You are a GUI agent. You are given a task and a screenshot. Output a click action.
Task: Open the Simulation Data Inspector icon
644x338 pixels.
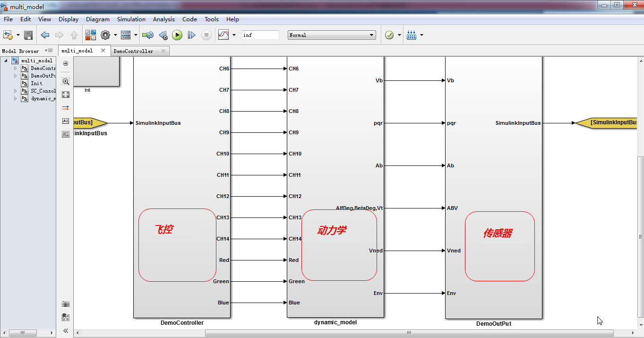coord(223,35)
